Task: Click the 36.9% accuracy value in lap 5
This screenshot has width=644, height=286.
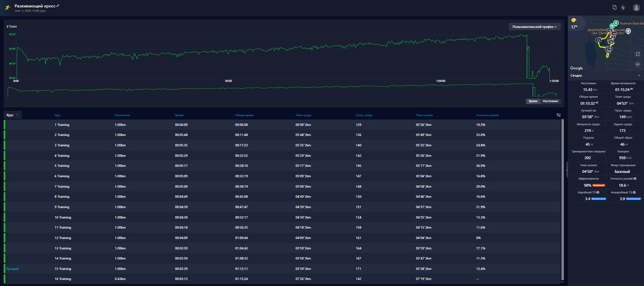Action: click(x=480, y=166)
